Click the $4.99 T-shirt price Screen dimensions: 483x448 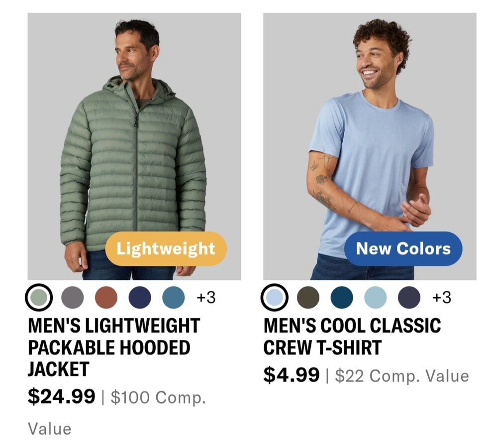(291, 375)
